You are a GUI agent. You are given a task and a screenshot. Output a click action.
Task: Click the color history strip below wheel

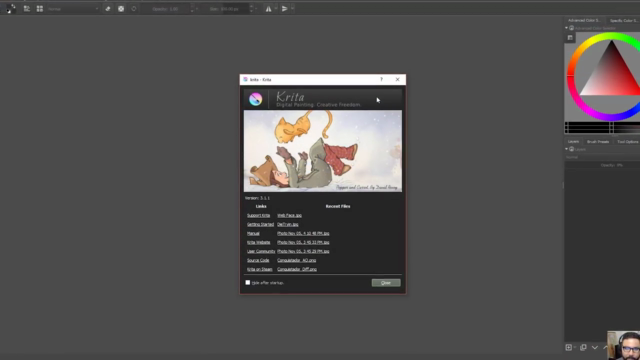(x=602, y=127)
